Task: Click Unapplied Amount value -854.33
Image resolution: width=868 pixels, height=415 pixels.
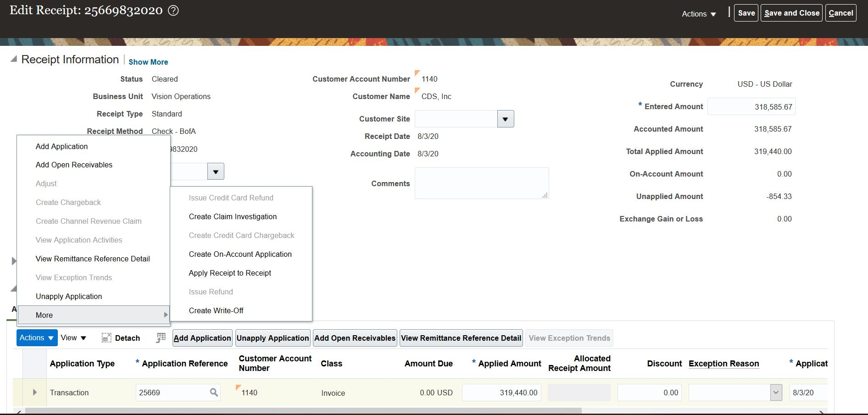Action: click(779, 196)
